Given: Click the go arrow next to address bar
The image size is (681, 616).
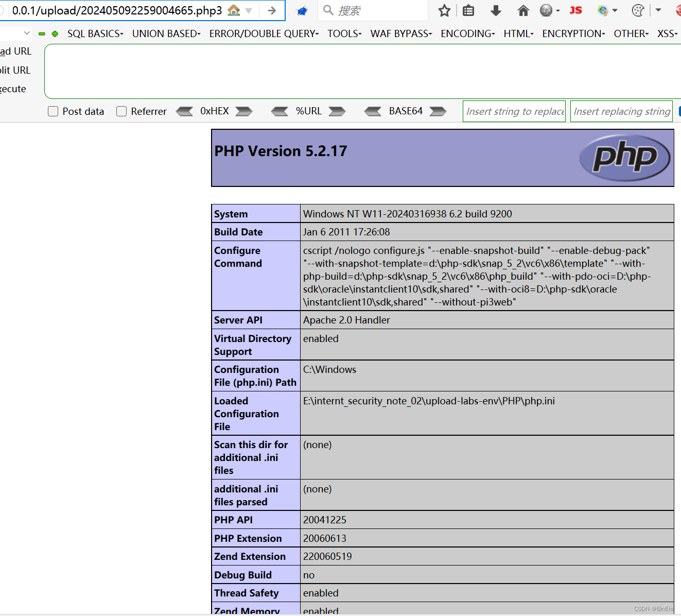Looking at the screenshot, I should 272,10.
